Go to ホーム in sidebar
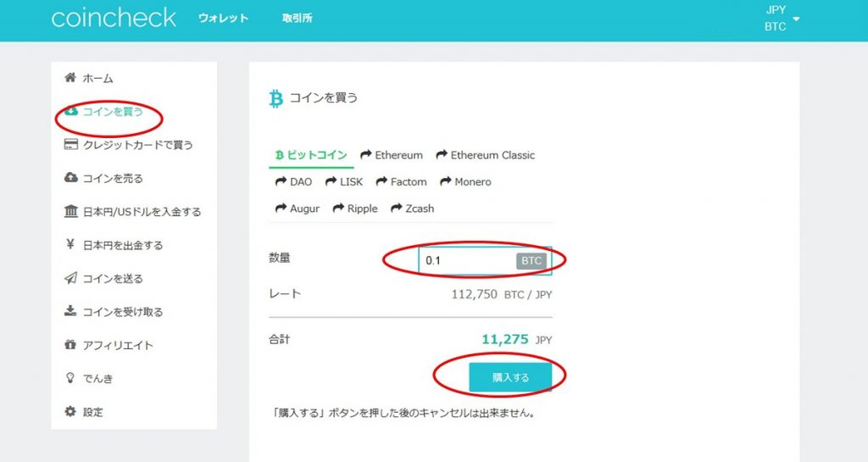The height and width of the screenshot is (462, 868). pyautogui.click(x=98, y=79)
